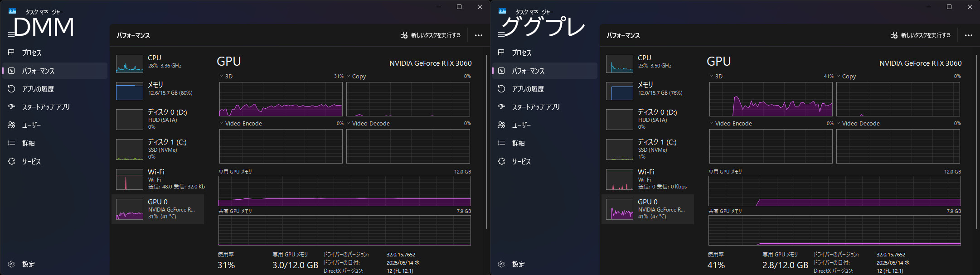Click the hamburger menu icon under ググプレ label

pyautogui.click(x=501, y=34)
